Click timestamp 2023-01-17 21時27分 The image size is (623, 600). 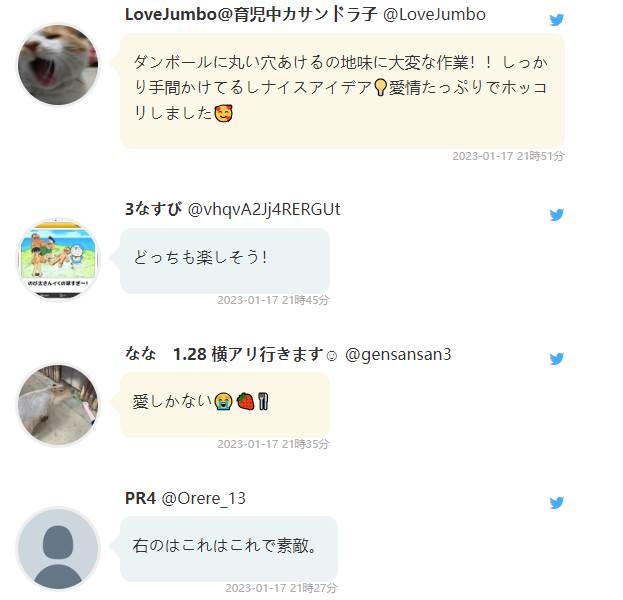[281, 588]
